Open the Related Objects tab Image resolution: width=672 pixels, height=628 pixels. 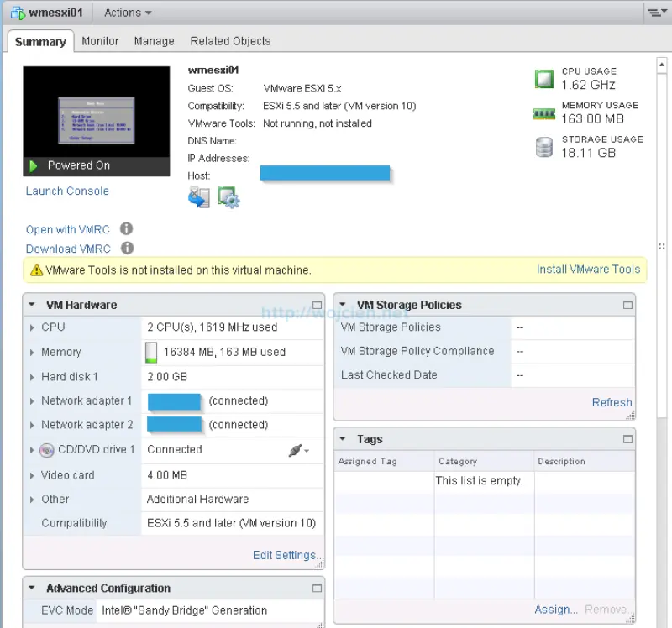tap(229, 40)
